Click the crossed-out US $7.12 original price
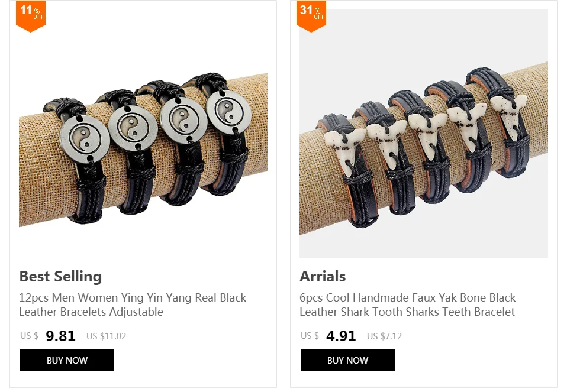This screenshot has width=567, height=392. [384, 336]
